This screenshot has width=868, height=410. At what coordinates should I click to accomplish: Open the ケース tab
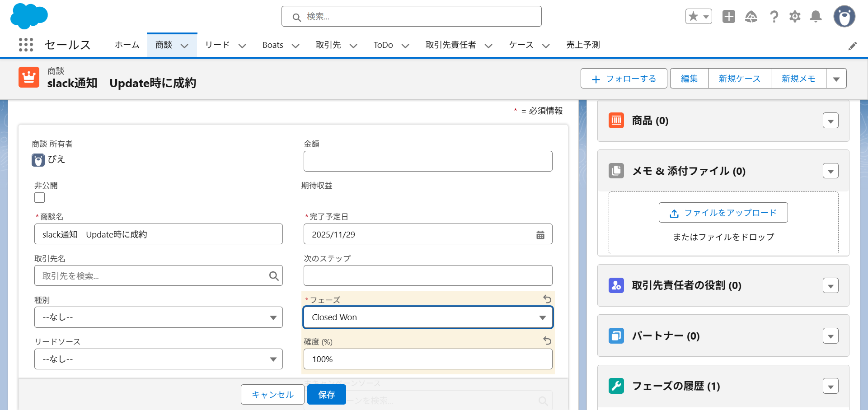521,45
